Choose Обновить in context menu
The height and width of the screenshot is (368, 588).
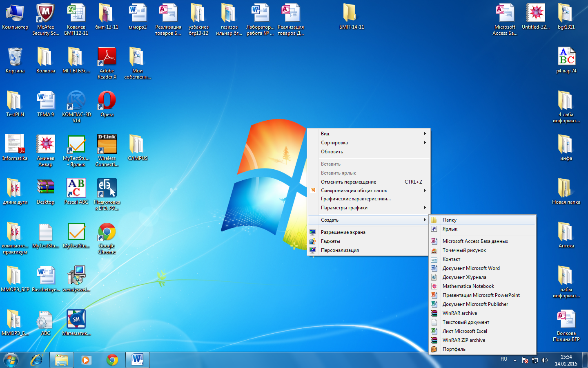pos(369,152)
